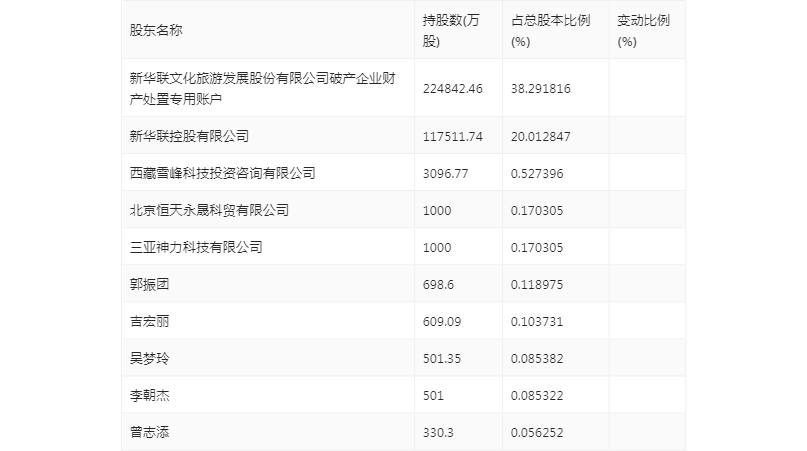Select shareholder 北京恒天永晟科贸有限公司
The width and height of the screenshot is (807, 451).
(209, 210)
